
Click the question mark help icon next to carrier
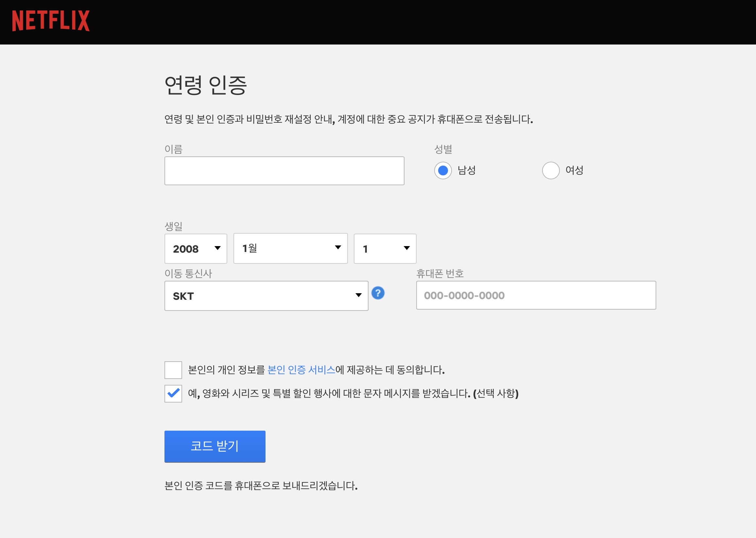378,293
